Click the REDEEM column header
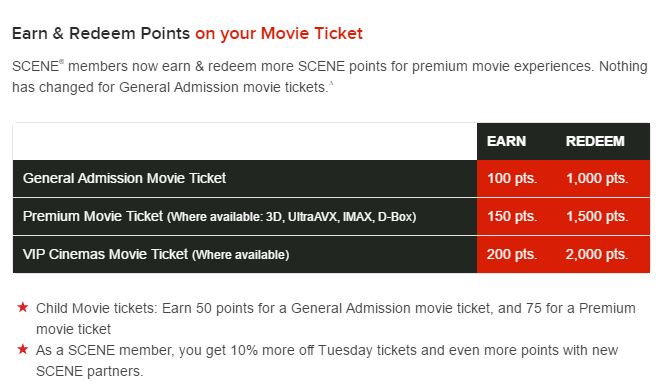662x391 pixels. 595,141
